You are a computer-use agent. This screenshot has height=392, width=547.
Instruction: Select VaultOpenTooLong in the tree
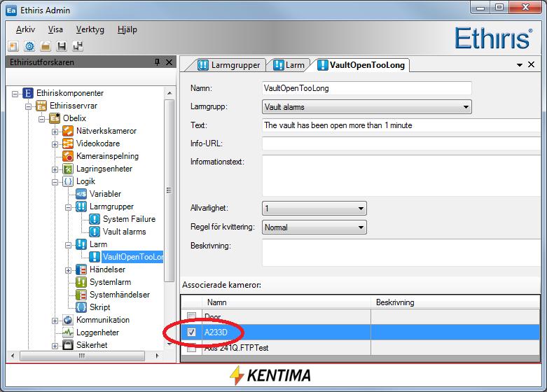(x=132, y=257)
